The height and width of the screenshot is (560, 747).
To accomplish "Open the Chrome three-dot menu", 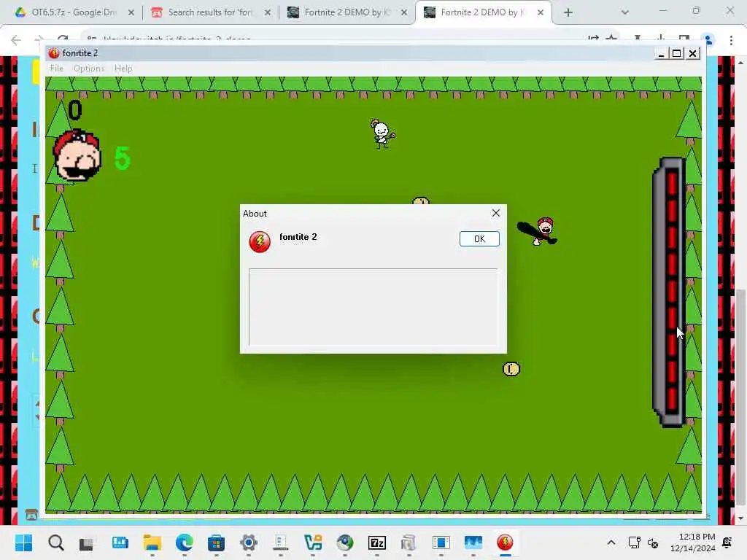I will [731, 41].
